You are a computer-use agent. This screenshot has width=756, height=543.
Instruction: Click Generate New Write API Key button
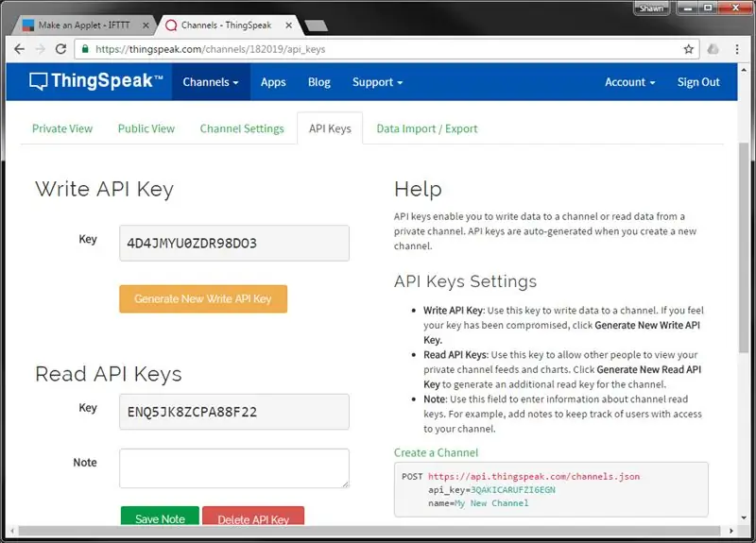[x=203, y=298]
